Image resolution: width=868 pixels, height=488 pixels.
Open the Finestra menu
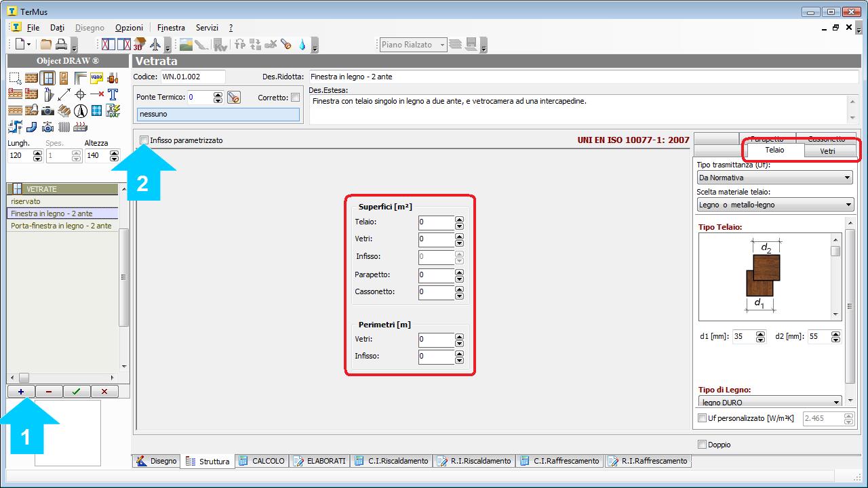tap(171, 28)
